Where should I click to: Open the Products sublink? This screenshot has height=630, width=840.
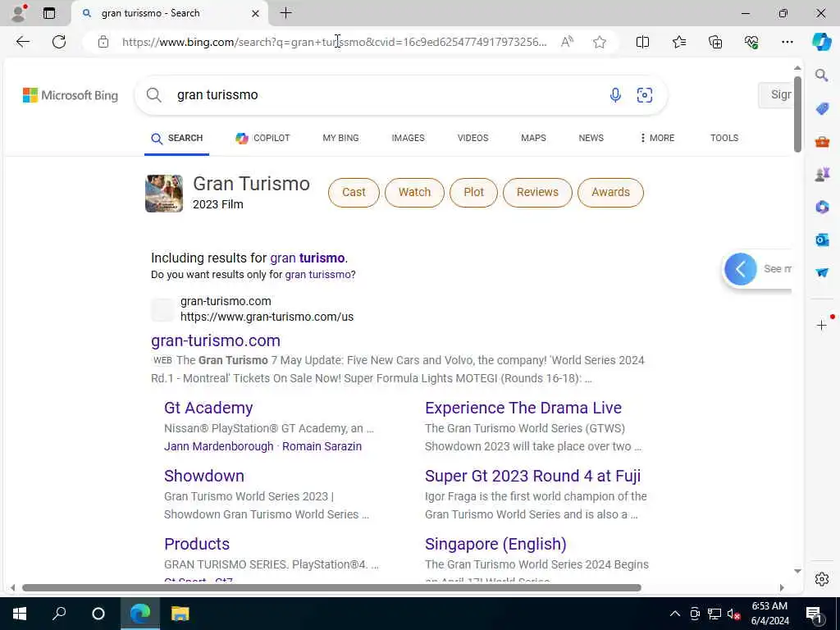pos(197,545)
